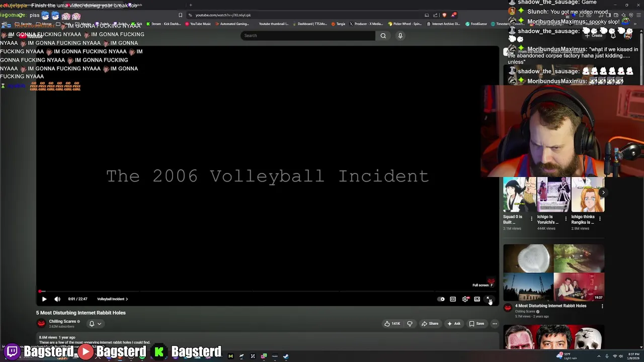Click the search magnifier button

[x=383, y=36]
